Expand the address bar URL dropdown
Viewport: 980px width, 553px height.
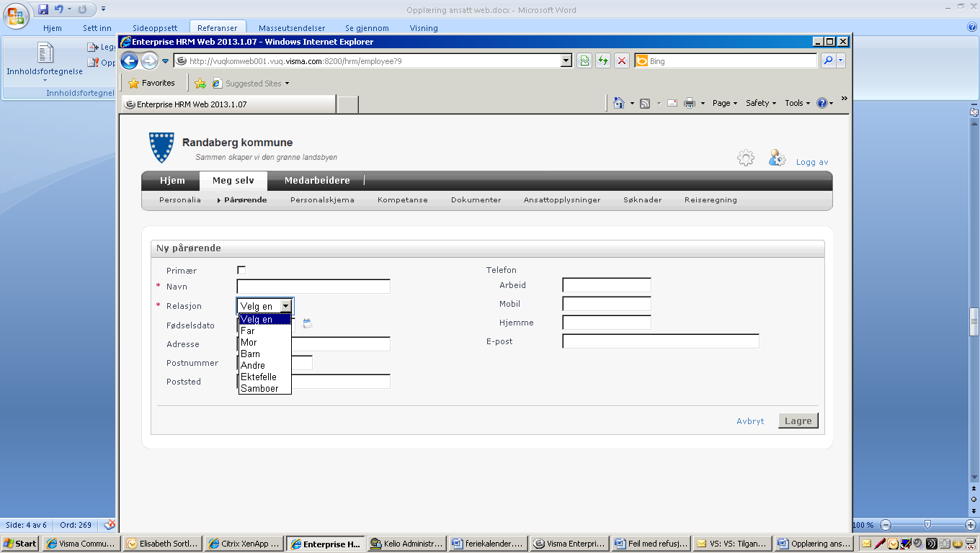pos(566,61)
